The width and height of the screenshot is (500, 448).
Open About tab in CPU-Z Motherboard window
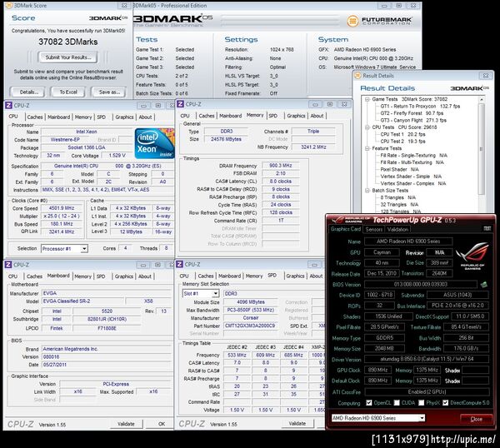pos(145,276)
